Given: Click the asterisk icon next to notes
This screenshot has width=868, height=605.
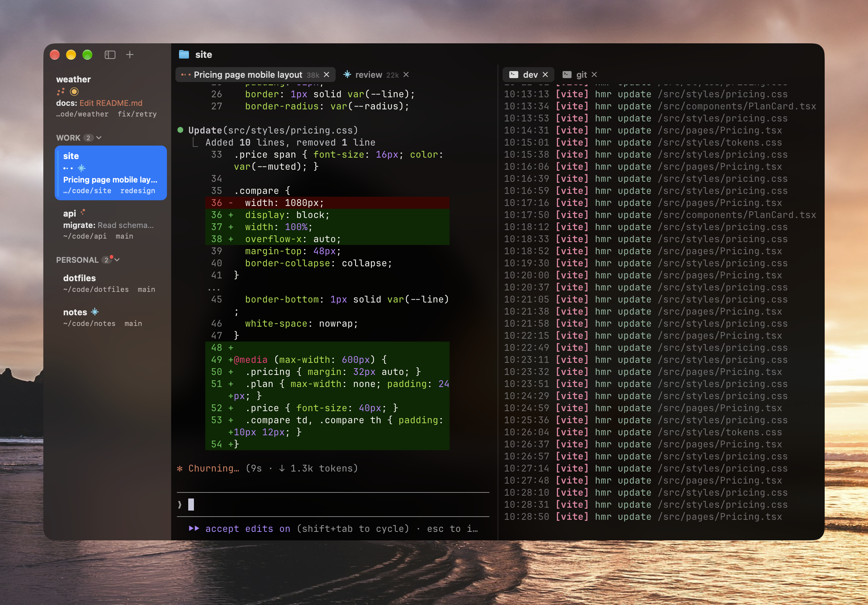Looking at the screenshot, I should 95,312.
